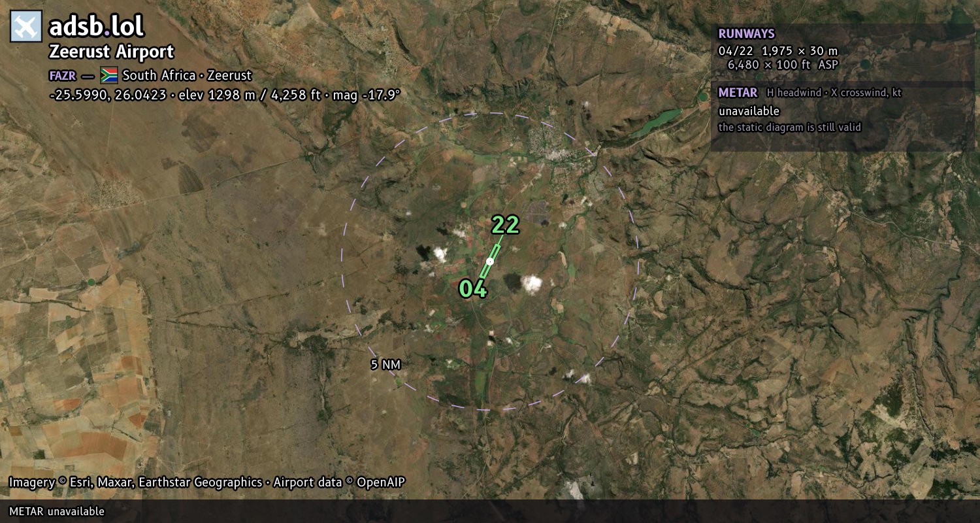Click the H headwind · X crosswind legend
Image resolution: width=980 pixels, height=523 pixels.
[834, 93]
